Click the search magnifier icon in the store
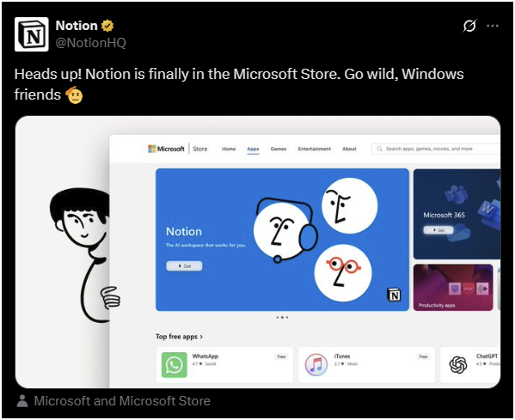The height and width of the screenshot is (420, 515). click(x=380, y=149)
